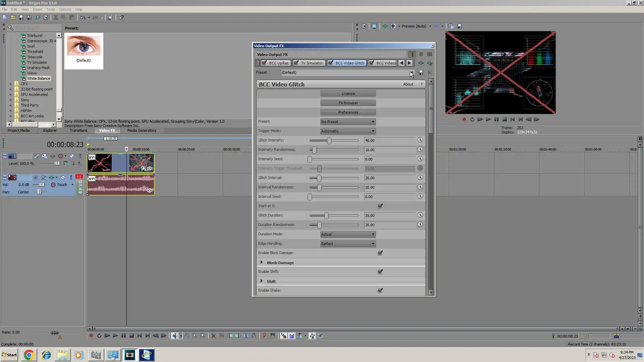
Task: Open the Trigger Mode dropdown
Action: click(x=348, y=131)
